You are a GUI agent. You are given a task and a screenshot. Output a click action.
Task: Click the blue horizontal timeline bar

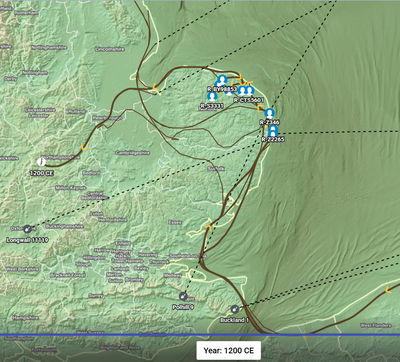(200, 335)
